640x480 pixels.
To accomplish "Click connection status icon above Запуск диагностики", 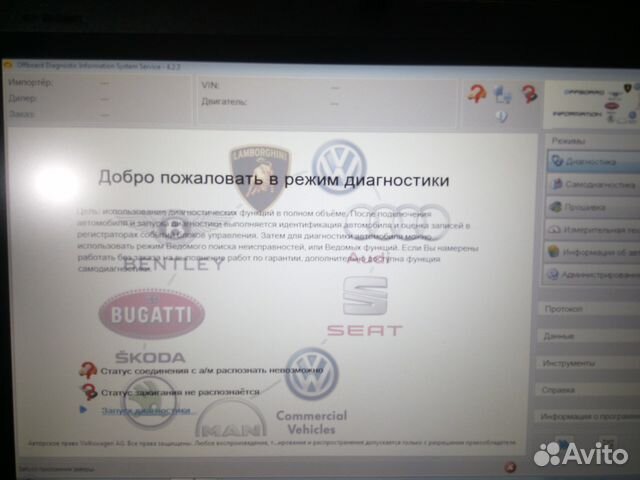I will 88,371.
